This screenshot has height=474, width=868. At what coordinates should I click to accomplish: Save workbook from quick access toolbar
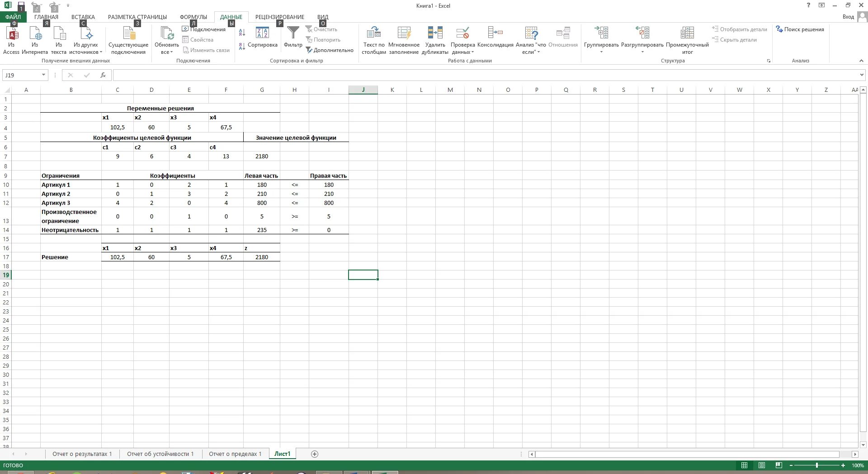point(21,5)
